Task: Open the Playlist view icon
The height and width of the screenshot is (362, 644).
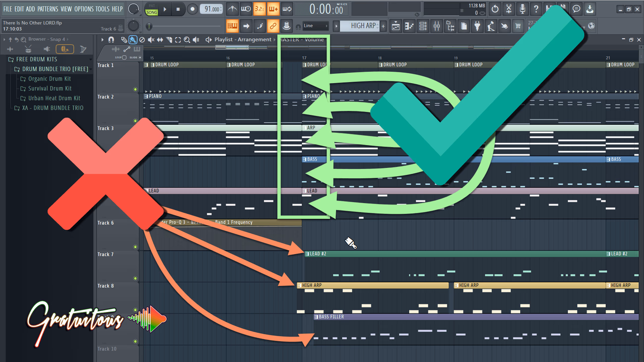Action: point(396,26)
